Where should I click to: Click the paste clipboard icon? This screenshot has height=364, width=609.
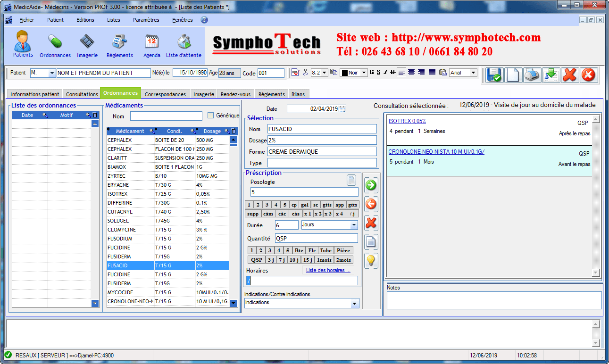(x=442, y=73)
